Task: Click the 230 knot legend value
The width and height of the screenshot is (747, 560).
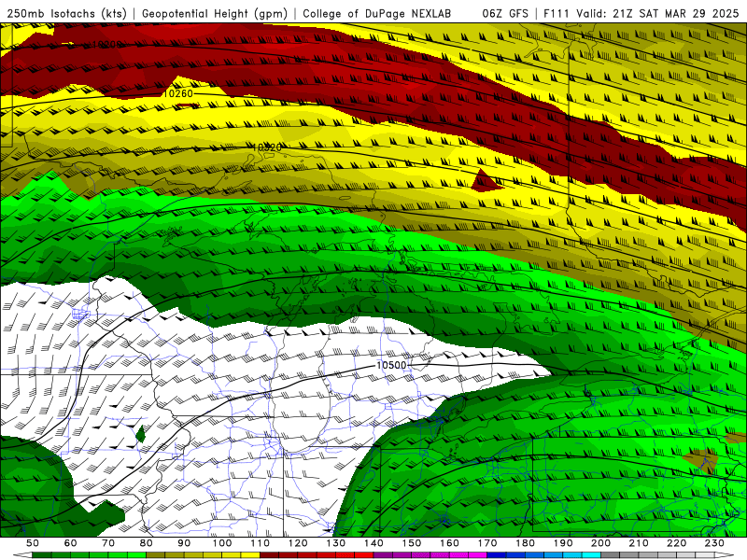Action: 714,543
